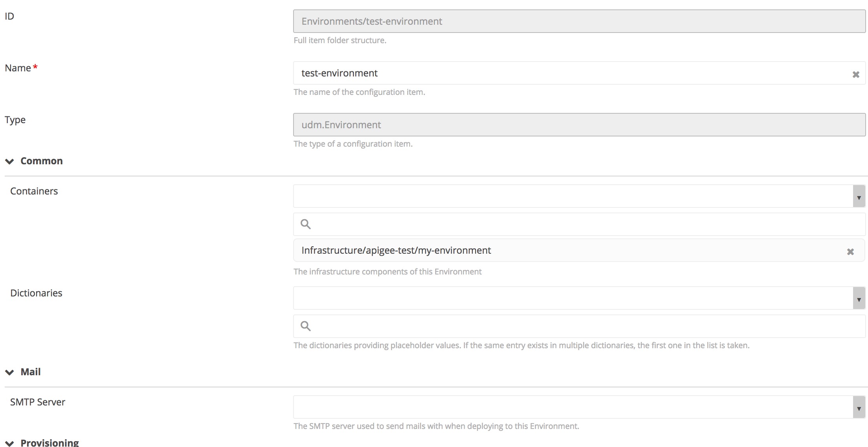Clear the Name field with X icon
Screen dimensions: 868x447
855,74
